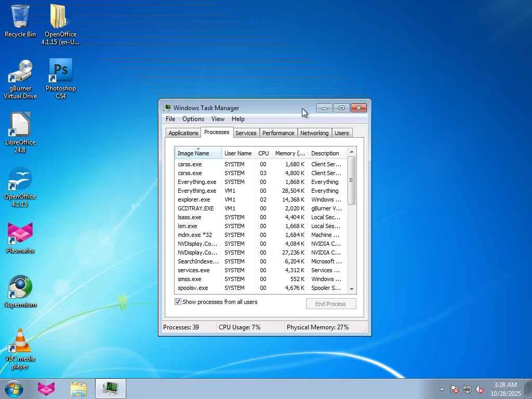This screenshot has width=532, height=399.
Task: Uncheck Show processes from all users
Action: coord(178,302)
